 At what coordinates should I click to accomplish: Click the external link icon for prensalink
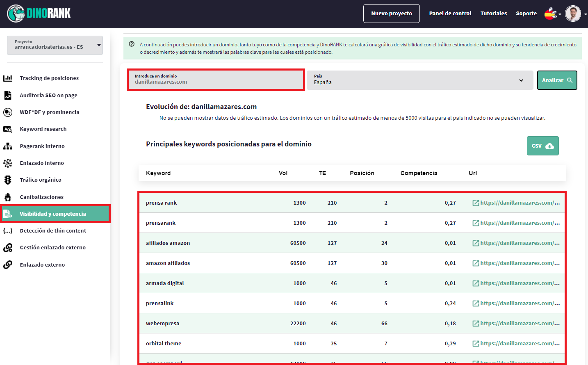[x=476, y=303]
